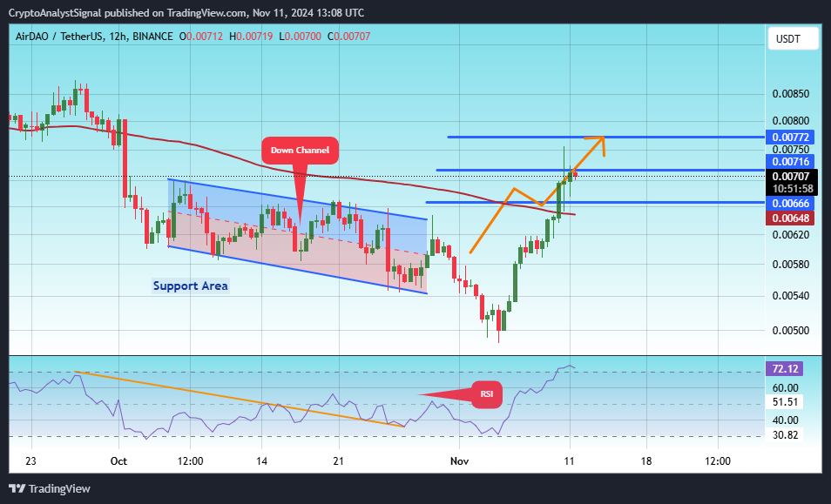The height and width of the screenshot is (504, 831).
Task: Click the 0.00716 blue price label
Action: [x=790, y=162]
